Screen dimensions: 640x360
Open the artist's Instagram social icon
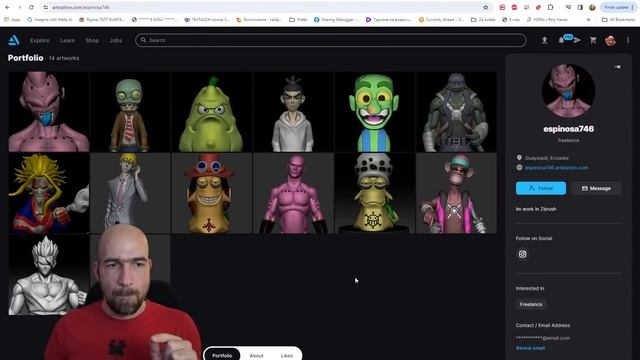click(x=522, y=254)
